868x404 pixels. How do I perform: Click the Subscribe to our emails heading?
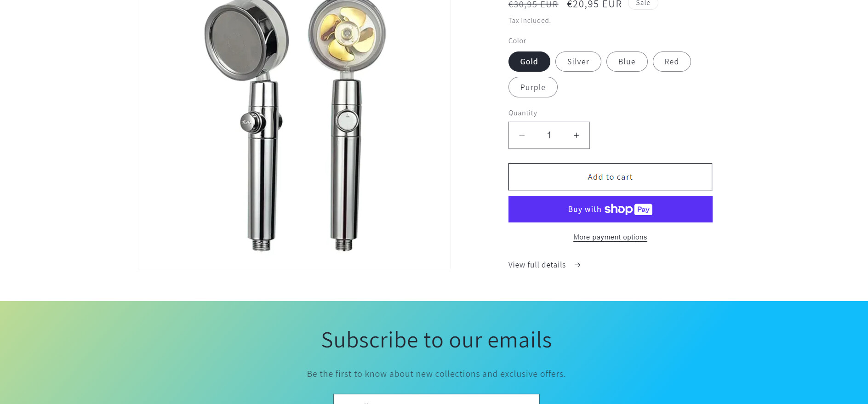point(436,340)
